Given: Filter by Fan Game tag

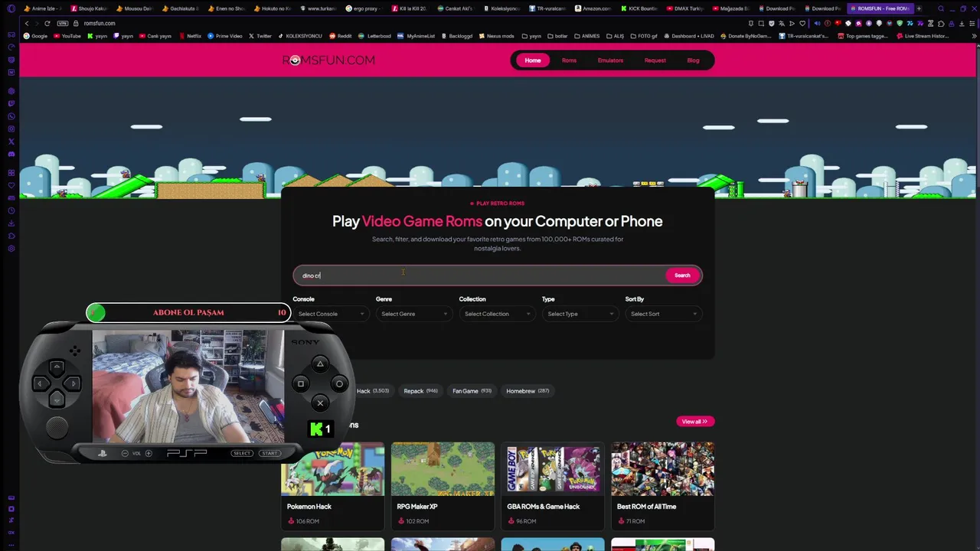Looking at the screenshot, I should (x=472, y=391).
